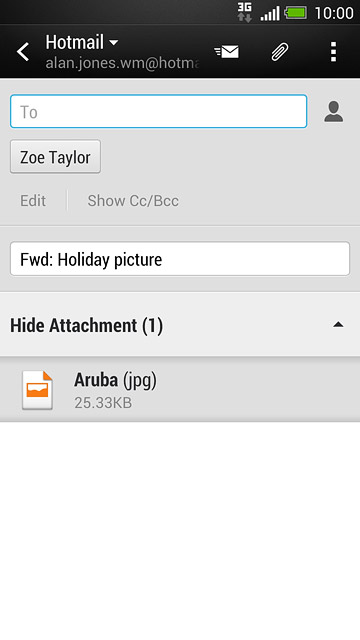Tap the 10:00 clock in status bar
This screenshot has width=360, height=640.
point(334,13)
